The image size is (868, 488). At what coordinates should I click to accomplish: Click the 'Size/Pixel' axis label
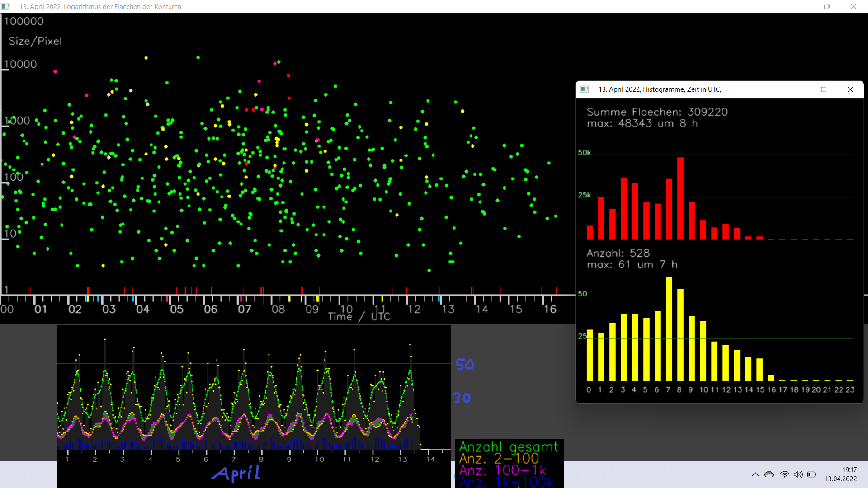35,41
